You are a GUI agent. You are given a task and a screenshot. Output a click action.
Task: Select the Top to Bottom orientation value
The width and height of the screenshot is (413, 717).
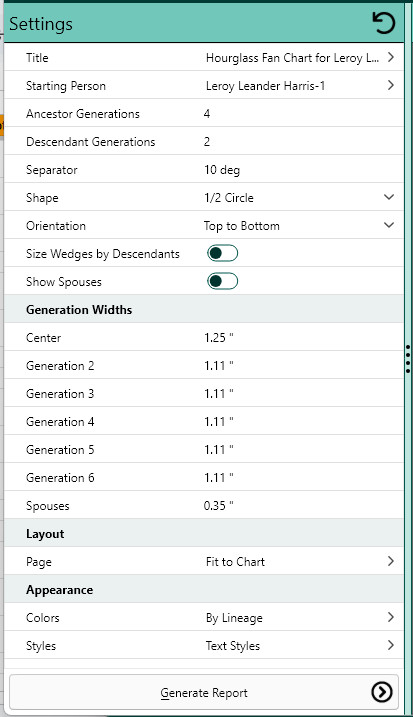click(x=241, y=226)
